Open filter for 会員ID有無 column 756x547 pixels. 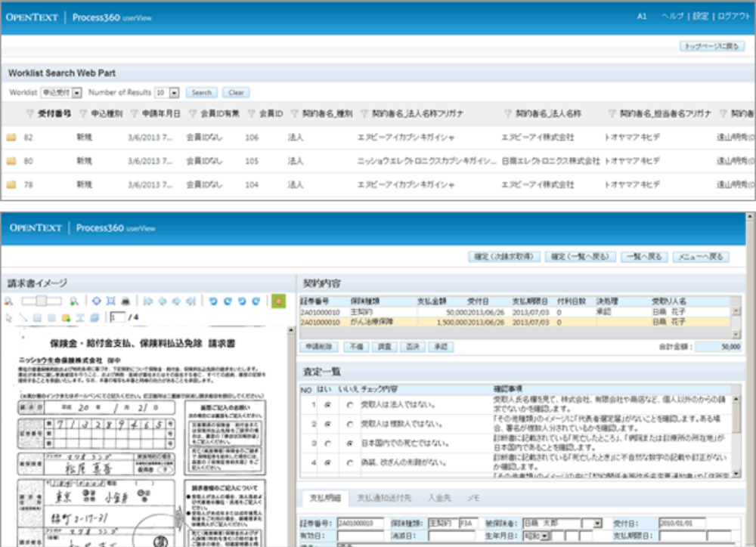tap(193, 114)
